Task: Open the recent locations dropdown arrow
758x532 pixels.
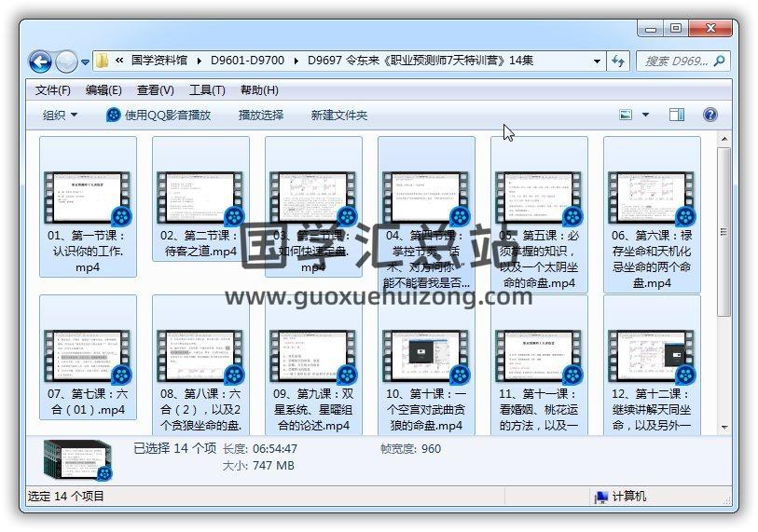Action: [85, 61]
